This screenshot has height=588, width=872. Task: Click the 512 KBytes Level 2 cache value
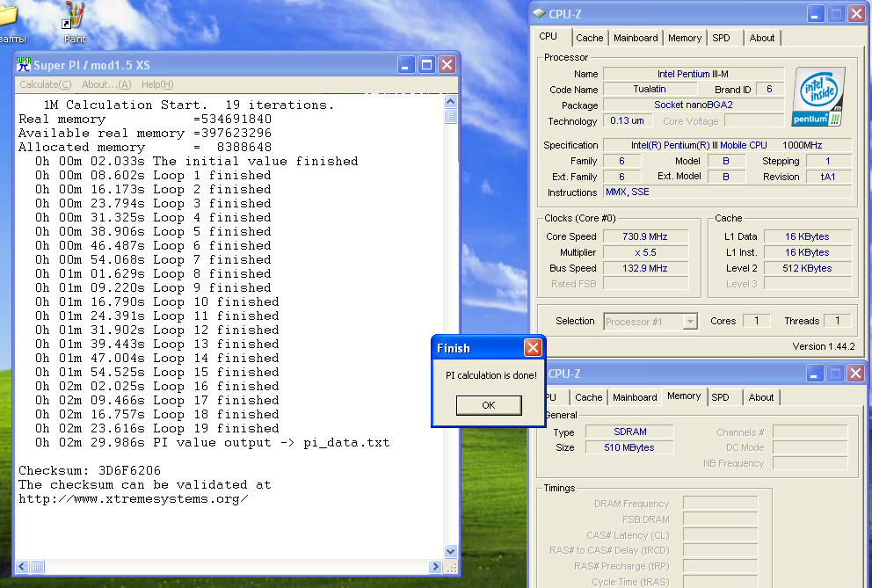pos(807,268)
